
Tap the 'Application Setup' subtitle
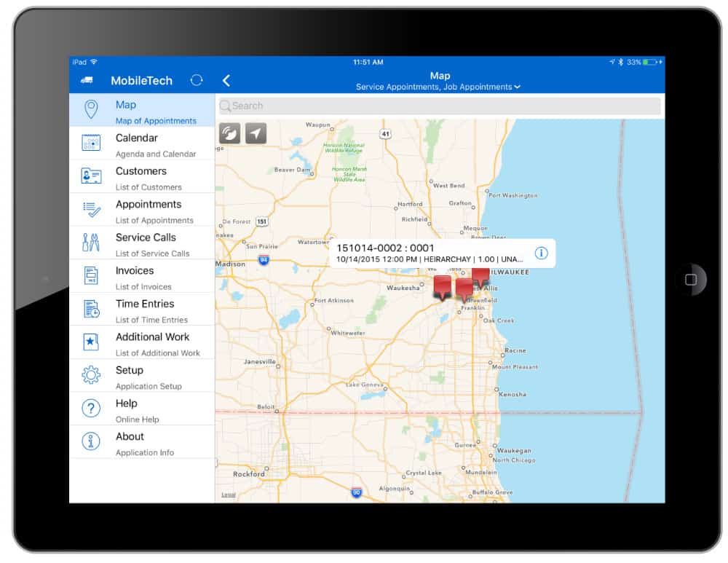(x=149, y=386)
